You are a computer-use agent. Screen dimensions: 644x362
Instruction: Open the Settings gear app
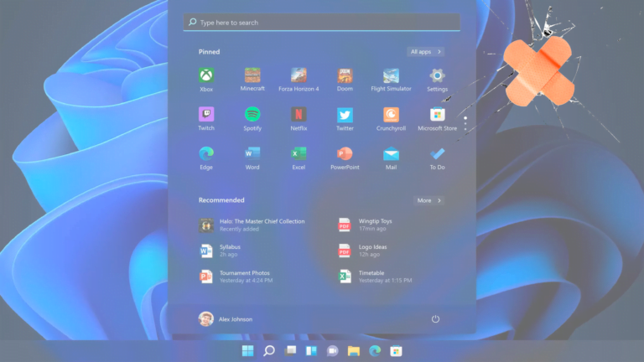(x=437, y=80)
